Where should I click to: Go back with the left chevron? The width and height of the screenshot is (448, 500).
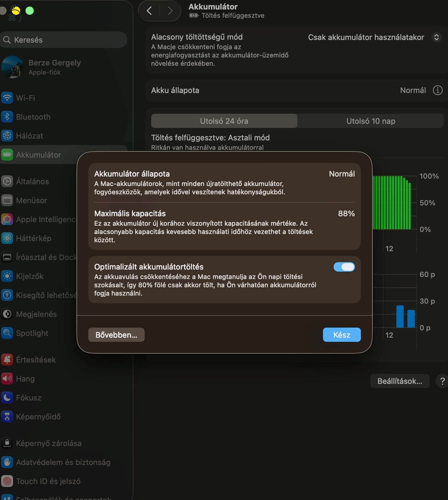[x=149, y=11]
